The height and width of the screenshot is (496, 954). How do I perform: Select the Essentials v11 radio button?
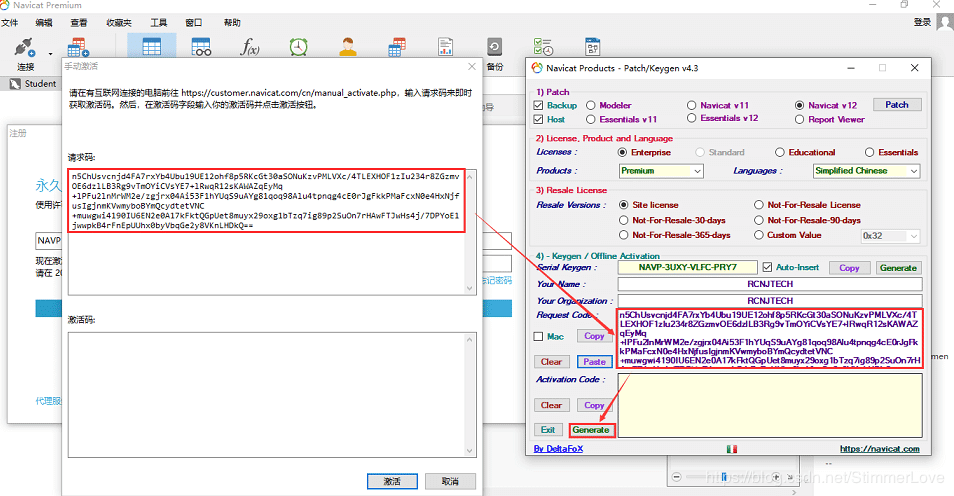click(591, 119)
